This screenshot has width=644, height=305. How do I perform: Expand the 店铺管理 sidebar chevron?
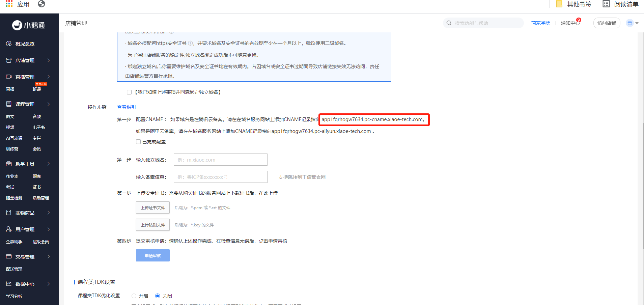click(x=49, y=60)
